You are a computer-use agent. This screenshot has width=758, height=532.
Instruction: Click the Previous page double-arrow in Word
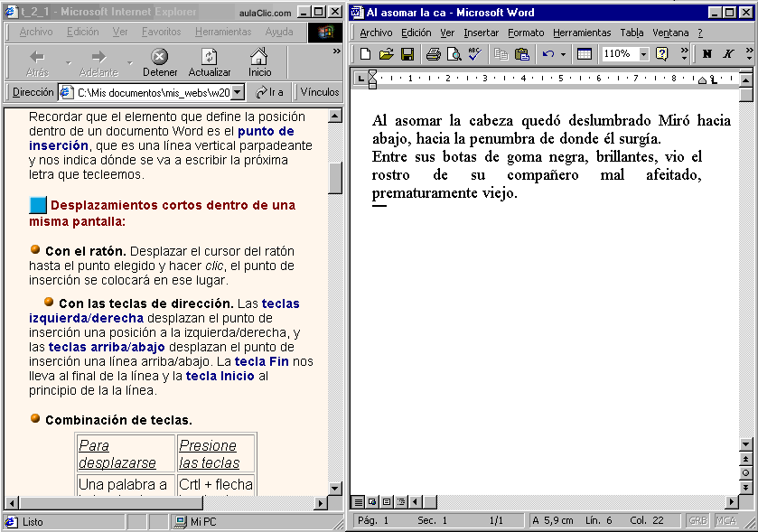coord(746,459)
